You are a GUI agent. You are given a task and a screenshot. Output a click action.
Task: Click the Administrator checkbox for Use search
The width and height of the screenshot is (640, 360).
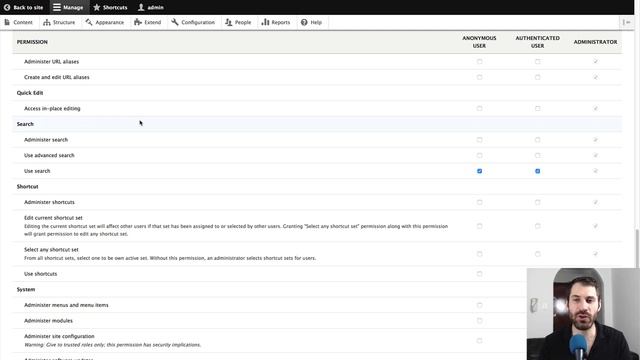tap(596, 171)
